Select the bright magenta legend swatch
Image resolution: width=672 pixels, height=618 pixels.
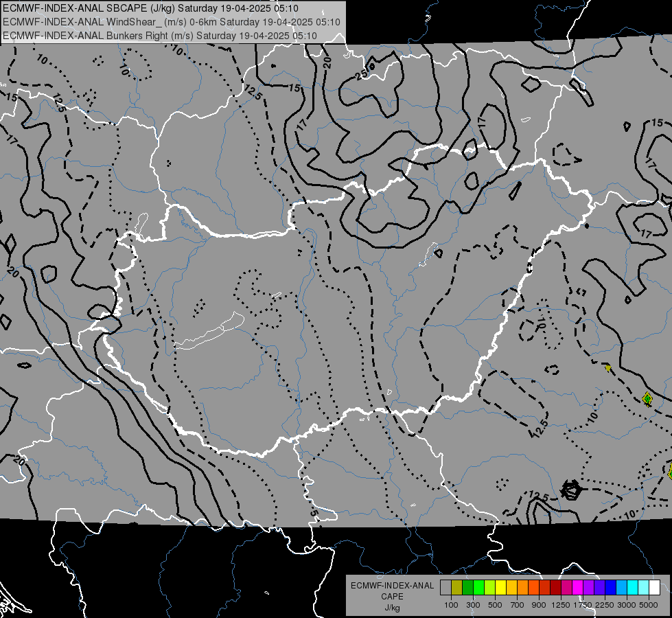tap(578, 587)
